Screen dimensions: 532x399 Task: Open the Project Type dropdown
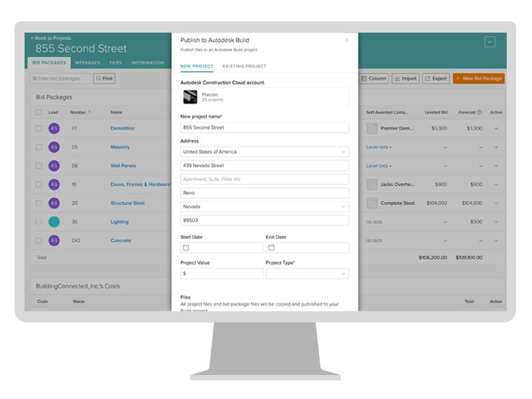(x=307, y=273)
